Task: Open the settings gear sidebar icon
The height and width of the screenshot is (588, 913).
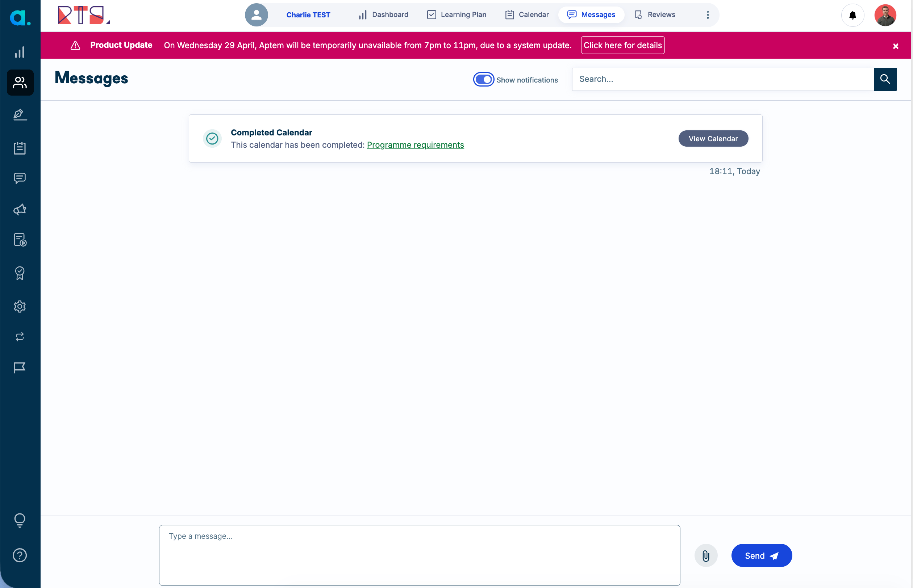Action: 20,306
